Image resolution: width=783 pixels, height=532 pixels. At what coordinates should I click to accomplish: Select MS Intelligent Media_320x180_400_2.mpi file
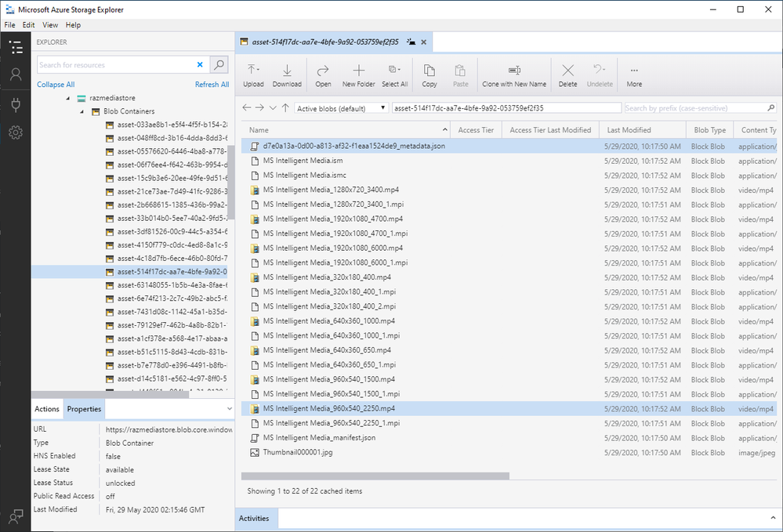point(509,306)
